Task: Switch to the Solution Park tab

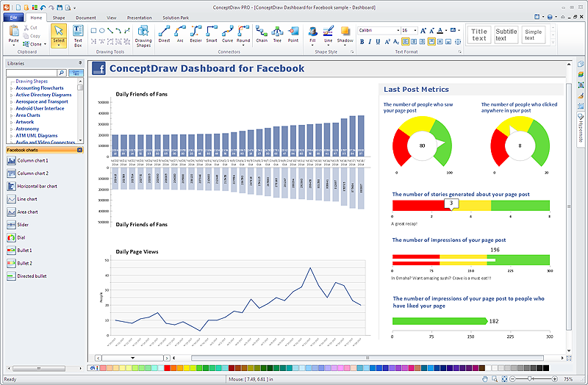Action: click(176, 17)
